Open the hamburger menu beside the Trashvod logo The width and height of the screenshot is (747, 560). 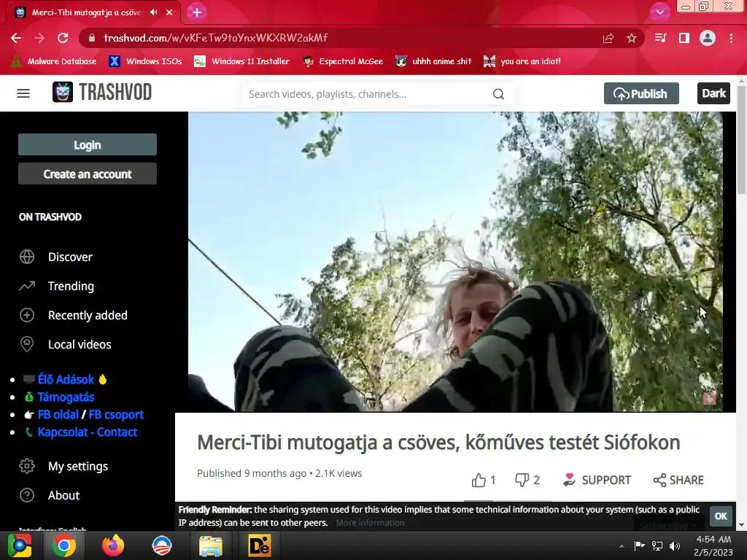[x=23, y=93]
